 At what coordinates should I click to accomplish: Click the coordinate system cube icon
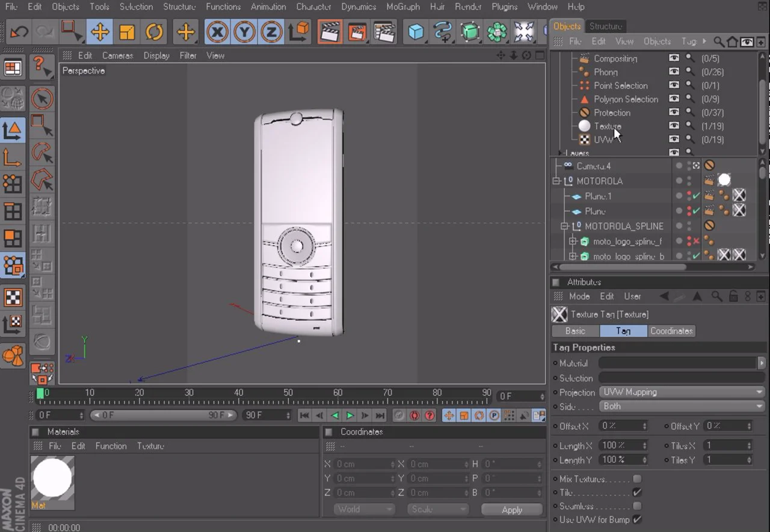coord(299,31)
